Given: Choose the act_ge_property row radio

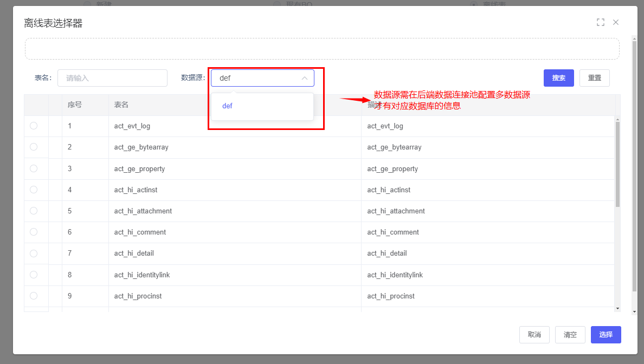Looking at the screenshot, I should coord(34,168).
